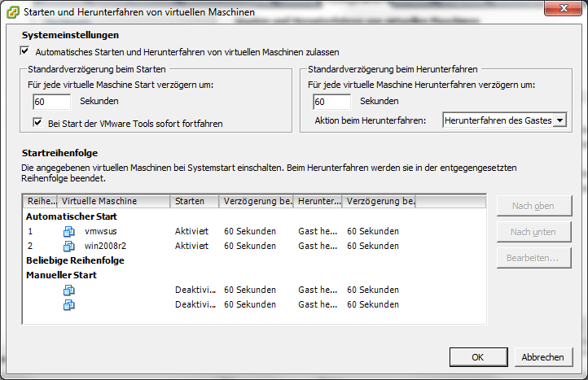Click the shutdown delay seconds field
The height and width of the screenshot is (380, 588).
coord(331,102)
